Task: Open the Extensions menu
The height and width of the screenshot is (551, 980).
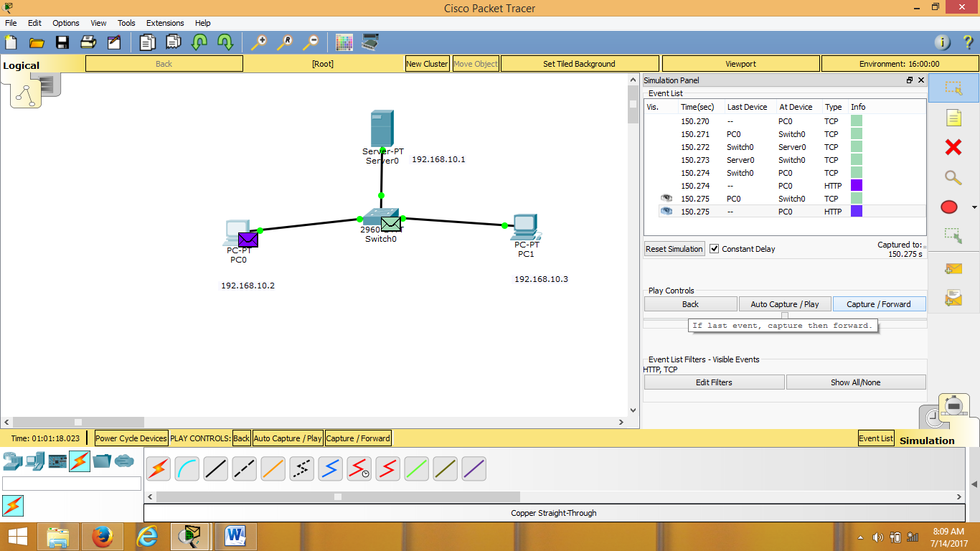Action: click(x=165, y=23)
